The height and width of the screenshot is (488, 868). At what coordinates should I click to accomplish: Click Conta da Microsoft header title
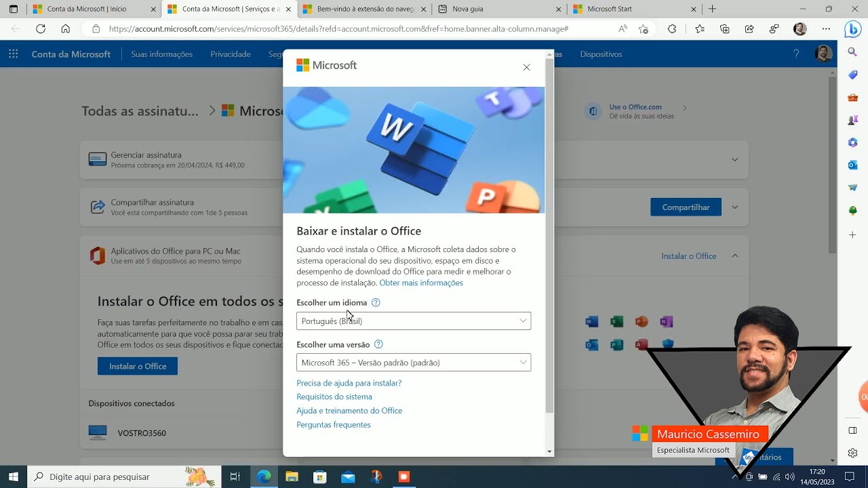(71, 54)
